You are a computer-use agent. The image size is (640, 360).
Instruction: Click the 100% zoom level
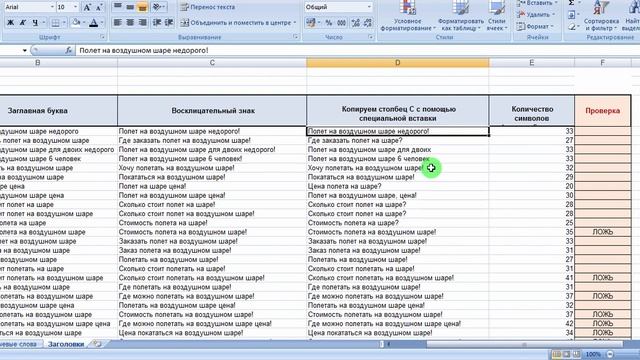coord(593,354)
